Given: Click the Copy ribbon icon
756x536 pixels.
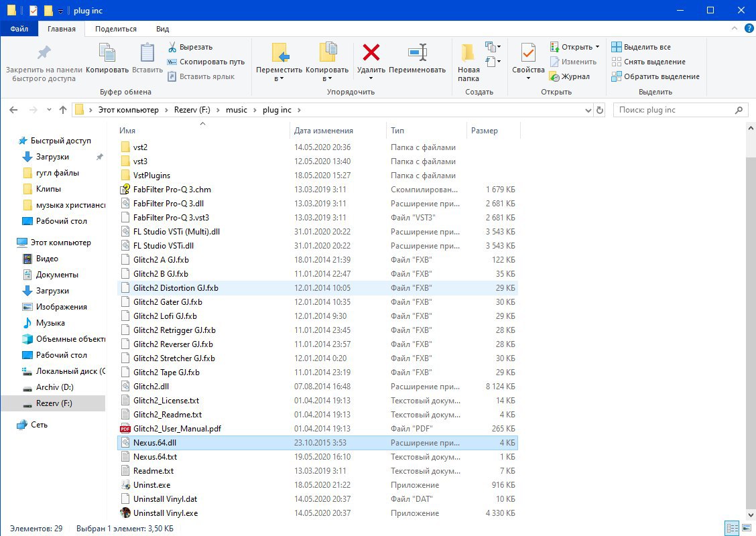Looking at the screenshot, I should click(x=107, y=52).
